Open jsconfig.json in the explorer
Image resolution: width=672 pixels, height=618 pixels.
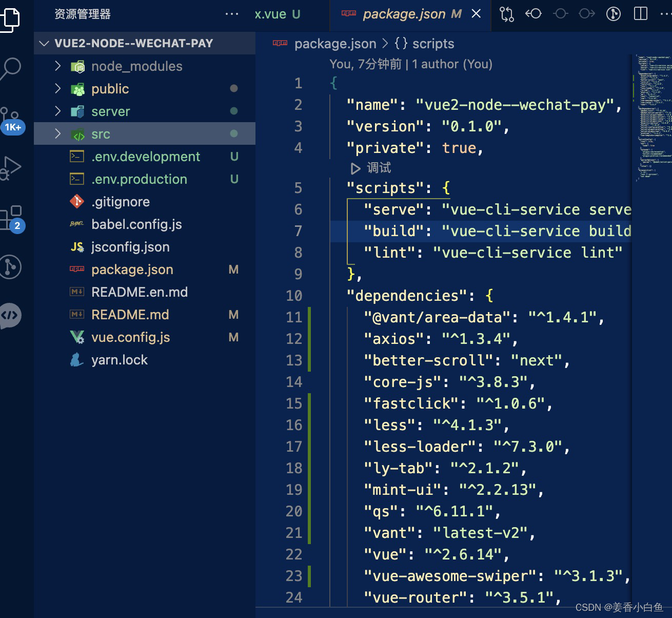pos(145,247)
